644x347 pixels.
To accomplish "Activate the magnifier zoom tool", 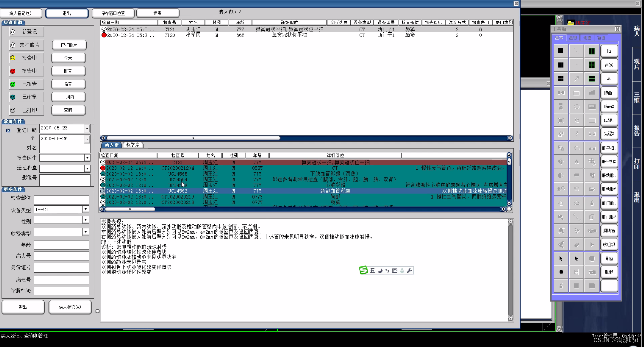I will point(561,217).
